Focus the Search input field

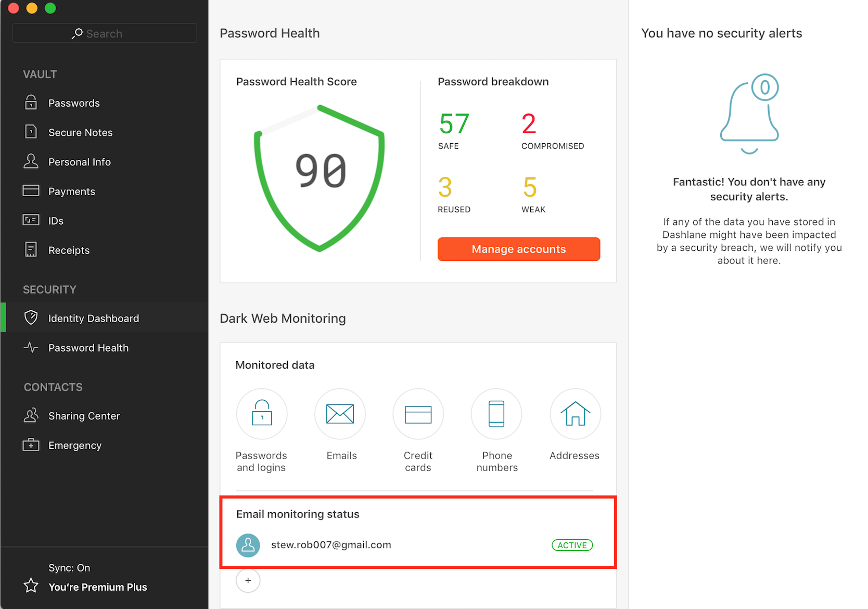point(105,33)
